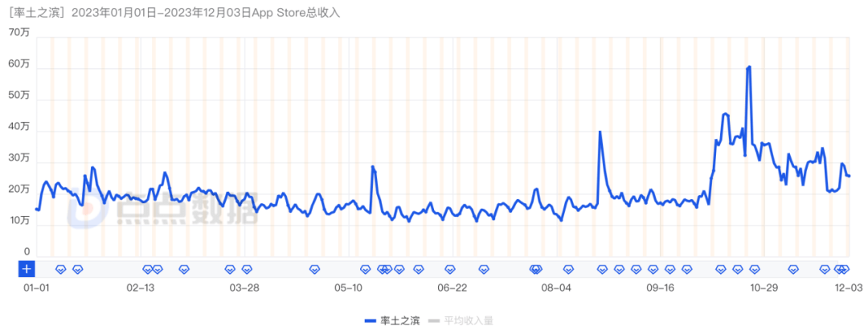This screenshot has width=868, height=334.
Task: Toggle the 率土之滨 series in the legend
Action: (x=400, y=320)
